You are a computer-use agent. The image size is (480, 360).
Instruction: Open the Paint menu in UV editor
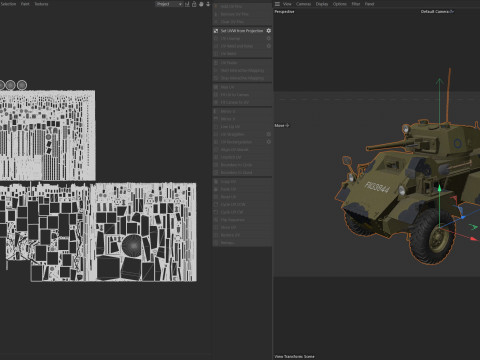[25, 4]
